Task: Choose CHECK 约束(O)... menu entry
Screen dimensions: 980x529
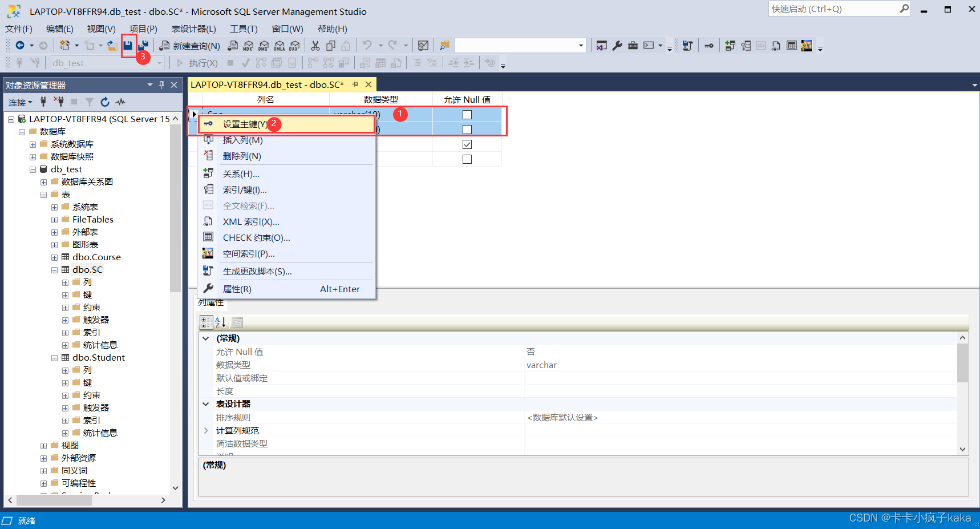Action: coord(287,238)
